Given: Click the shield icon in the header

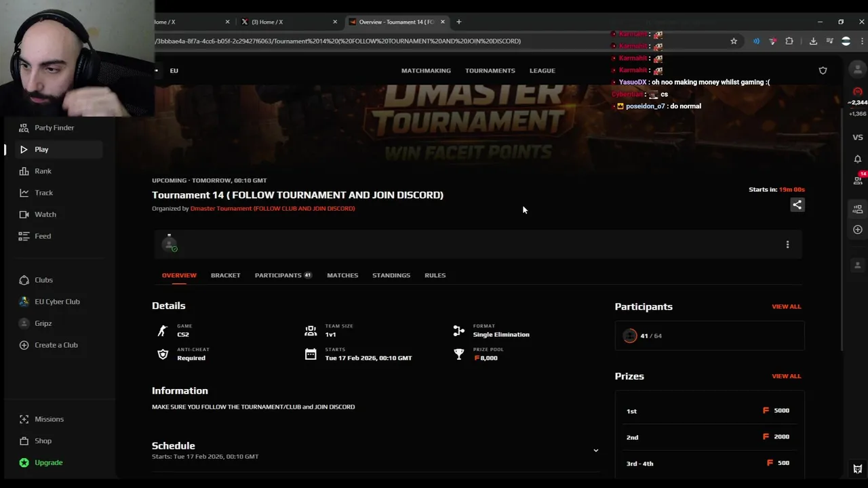Looking at the screenshot, I should click(823, 70).
